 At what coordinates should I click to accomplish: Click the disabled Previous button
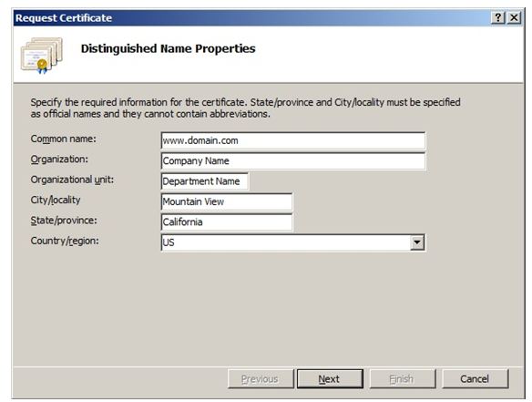(x=261, y=379)
